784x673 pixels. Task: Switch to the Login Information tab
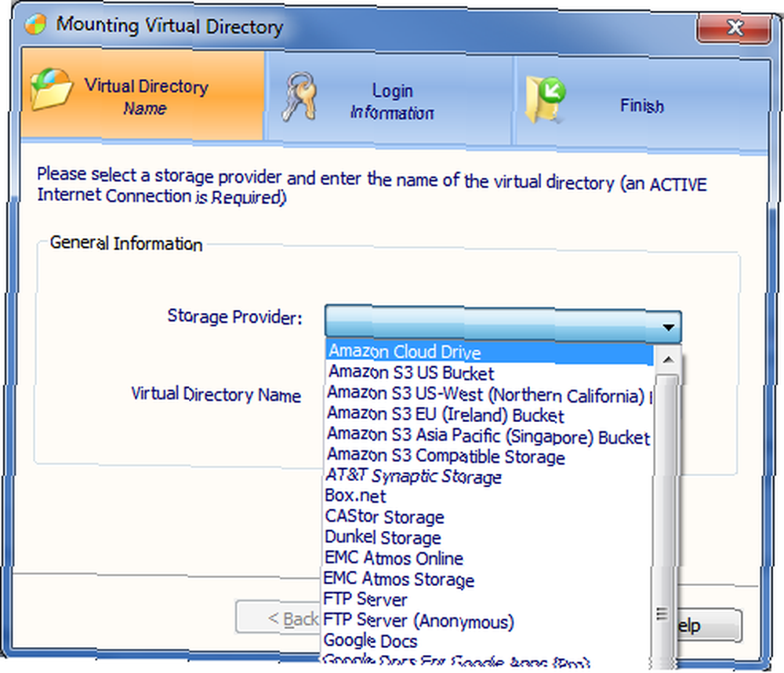[390, 99]
